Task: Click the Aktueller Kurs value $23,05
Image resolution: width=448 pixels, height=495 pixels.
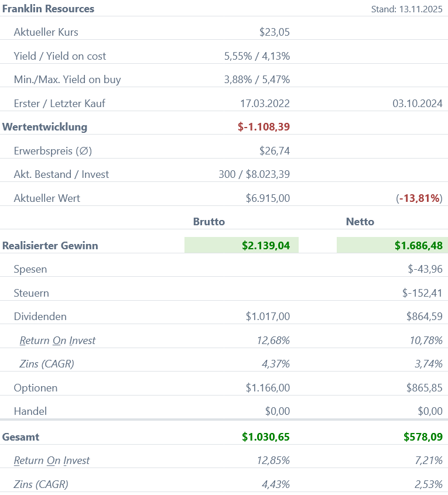Action: pos(274,32)
